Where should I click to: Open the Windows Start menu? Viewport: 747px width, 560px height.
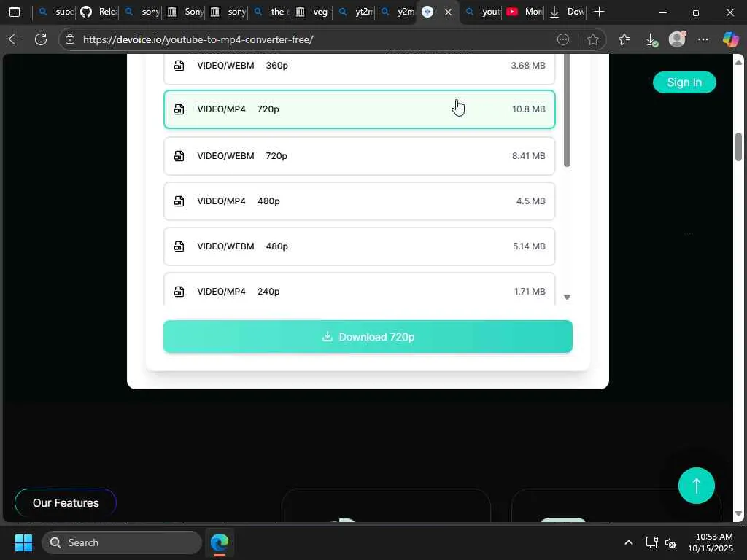coord(23,542)
